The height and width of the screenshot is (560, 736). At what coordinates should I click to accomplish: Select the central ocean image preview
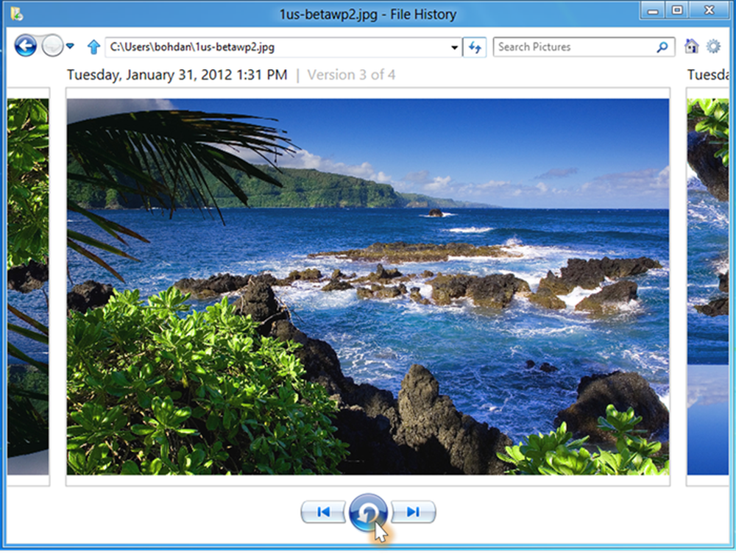pyautogui.click(x=368, y=286)
